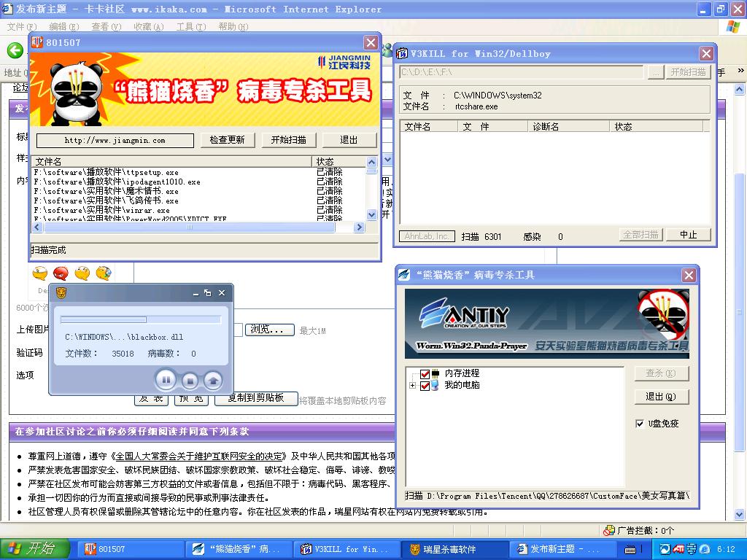Expand the 我的电脑 tree node
The height and width of the screenshot is (560, 747).
point(413,385)
